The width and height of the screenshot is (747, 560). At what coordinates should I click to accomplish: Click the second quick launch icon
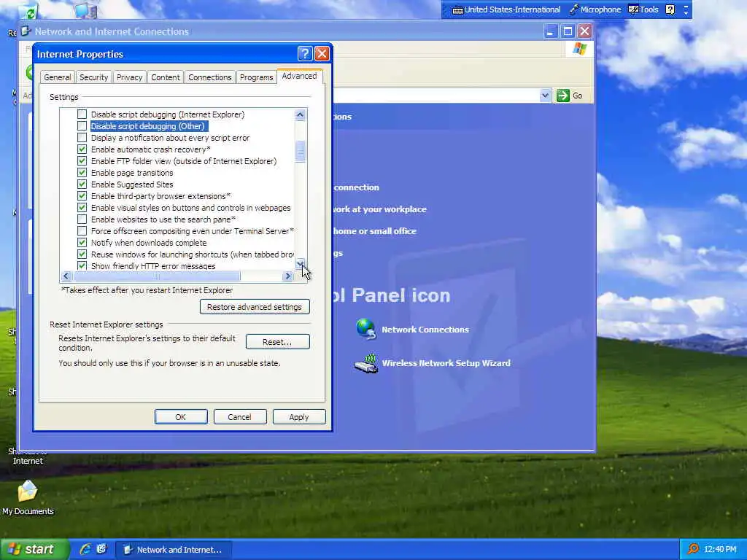pyautogui.click(x=101, y=549)
